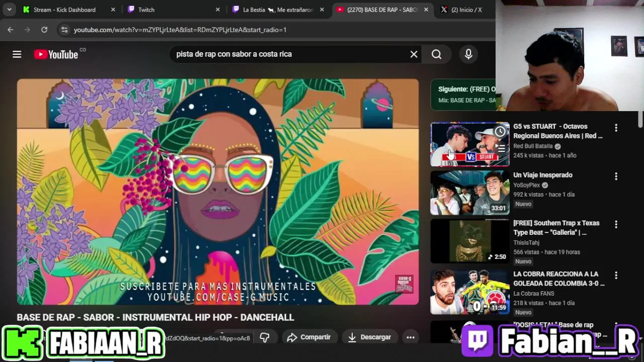This screenshot has height=362, width=644.
Task: Add G5 vs STUART video to queue
Action: point(500,148)
